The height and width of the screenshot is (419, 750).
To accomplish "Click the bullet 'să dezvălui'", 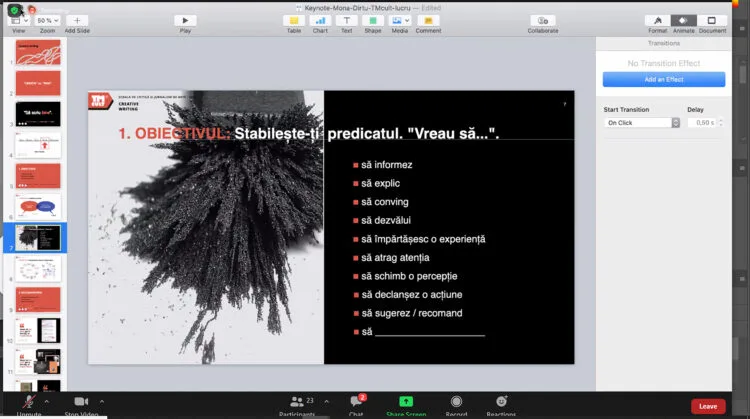I will tap(386, 221).
